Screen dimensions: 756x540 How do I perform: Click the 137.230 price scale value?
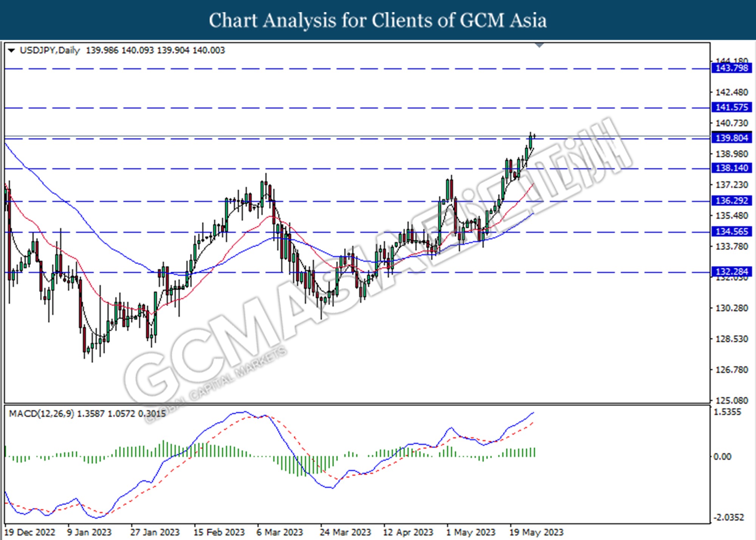[x=732, y=185]
